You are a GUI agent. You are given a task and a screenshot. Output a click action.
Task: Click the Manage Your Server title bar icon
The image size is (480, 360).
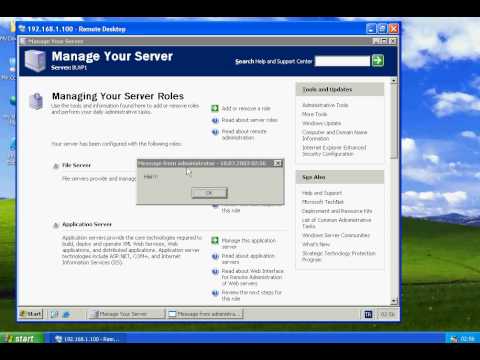coord(23,41)
